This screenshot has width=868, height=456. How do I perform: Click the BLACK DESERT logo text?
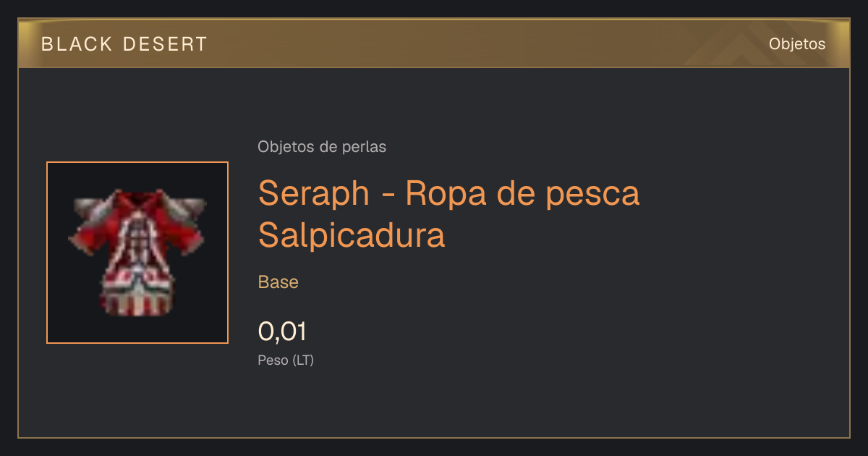coord(124,44)
